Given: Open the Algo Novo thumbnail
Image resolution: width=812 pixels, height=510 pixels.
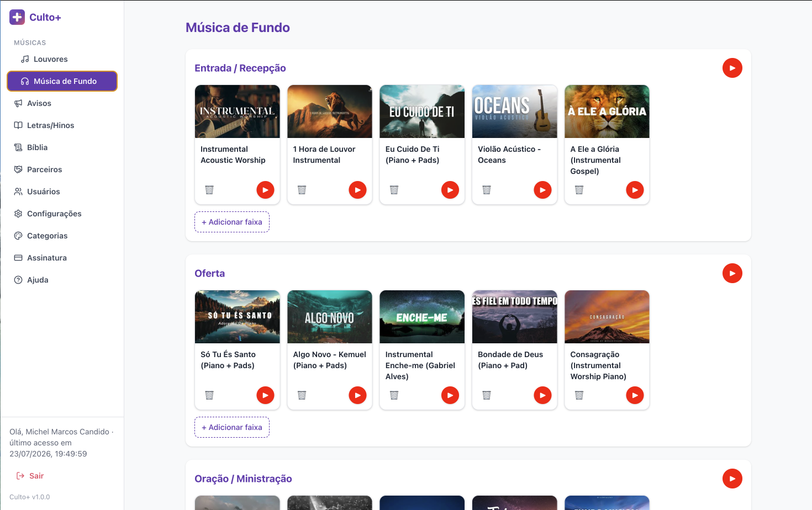Looking at the screenshot, I should [x=330, y=317].
